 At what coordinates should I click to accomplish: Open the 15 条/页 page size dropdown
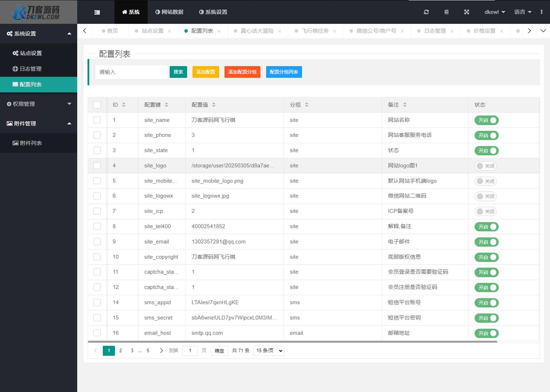269,351
